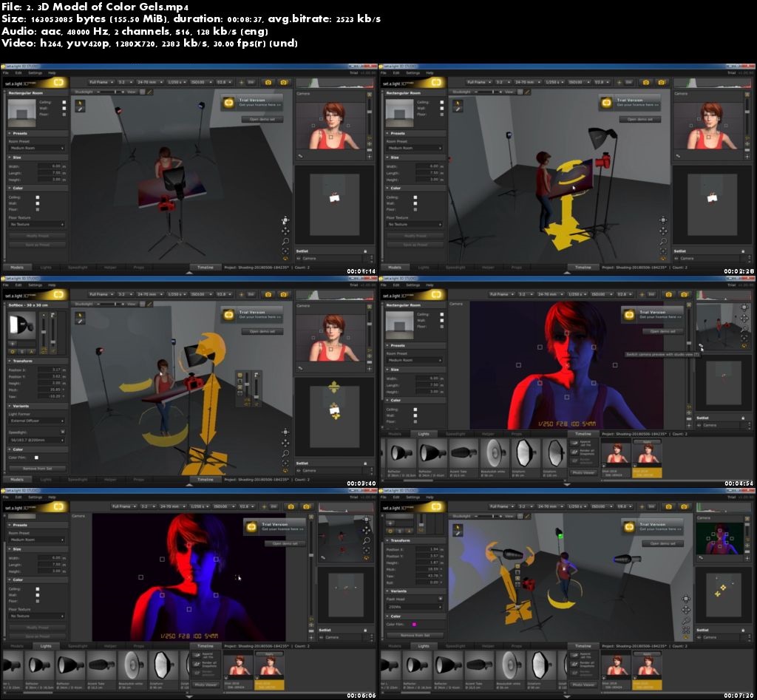Click the Width input field in 00:01:14 frame
Screen dimensions: 757x700
point(51,166)
